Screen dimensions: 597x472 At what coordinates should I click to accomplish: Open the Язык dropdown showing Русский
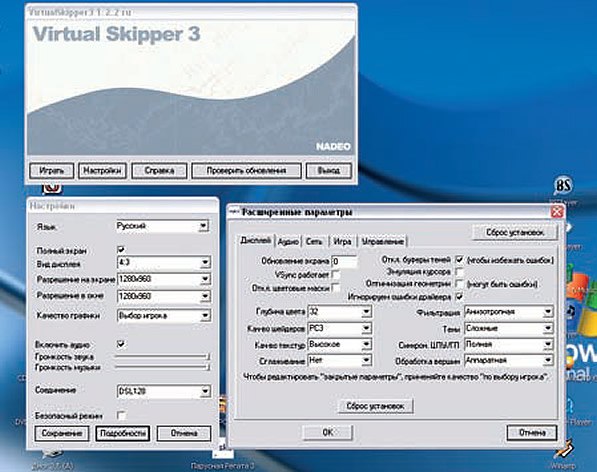pos(163,226)
